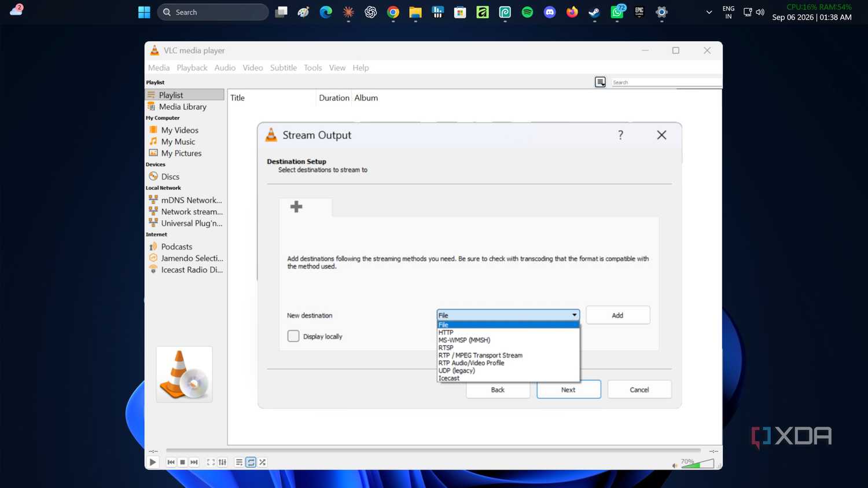Open Spotify from taskbar
The height and width of the screenshot is (488, 868).
coord(527,12)
